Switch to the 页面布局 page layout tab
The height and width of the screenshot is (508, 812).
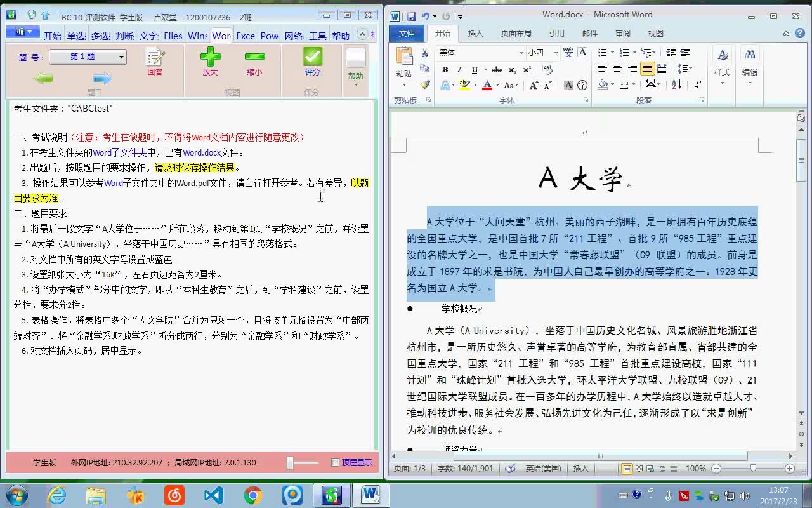point(516,34)
